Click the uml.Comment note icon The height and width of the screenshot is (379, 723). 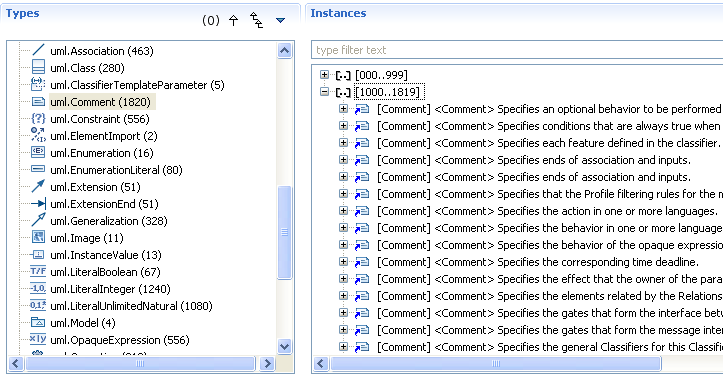pyautogui.click(x=38, y=102)
